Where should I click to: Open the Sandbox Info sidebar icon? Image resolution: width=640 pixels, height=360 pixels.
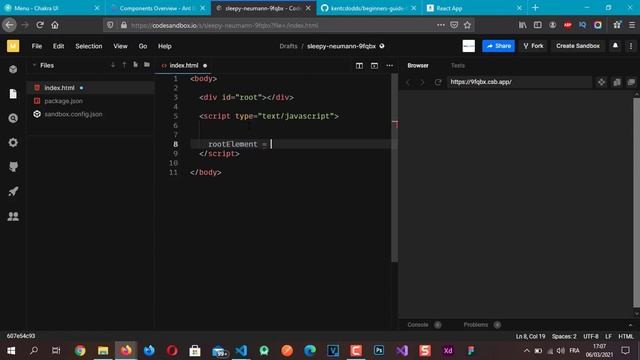pos(13,69)
